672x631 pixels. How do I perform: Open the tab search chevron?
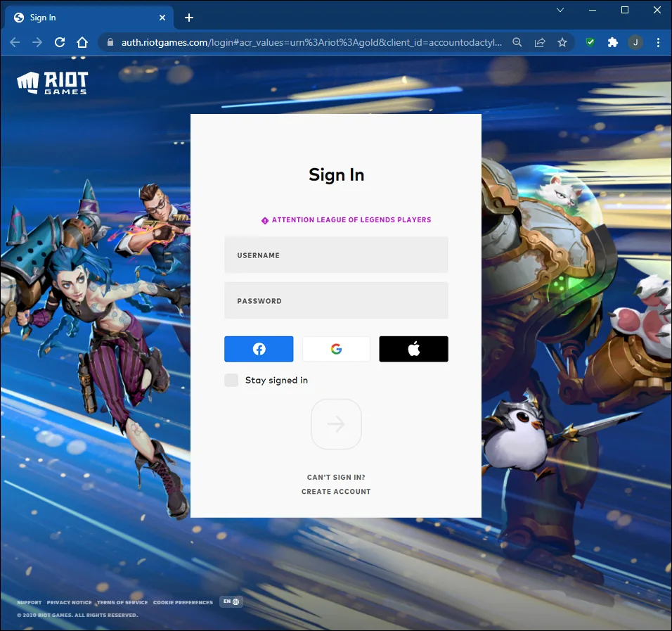(560, 10)
